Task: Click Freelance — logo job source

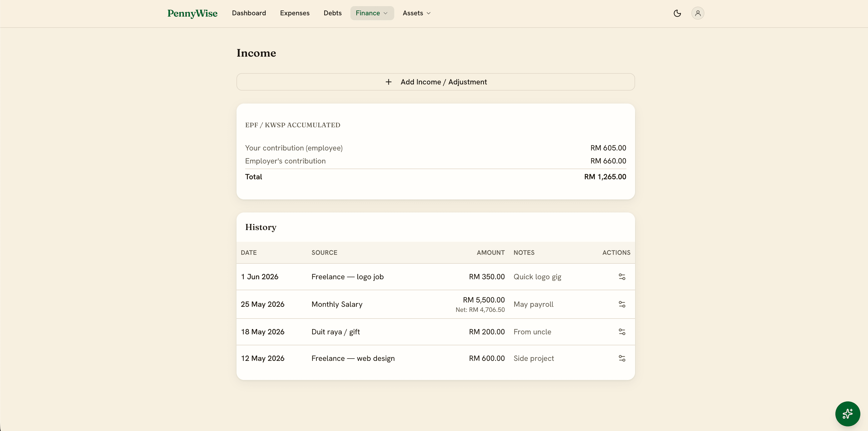Action: (x=347, y=276)
